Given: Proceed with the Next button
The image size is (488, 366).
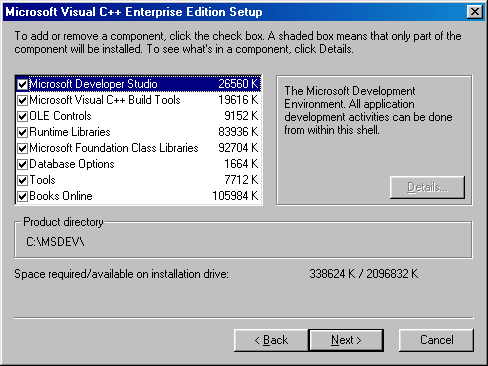Looking at the screenshot, I should click(346, 340).
